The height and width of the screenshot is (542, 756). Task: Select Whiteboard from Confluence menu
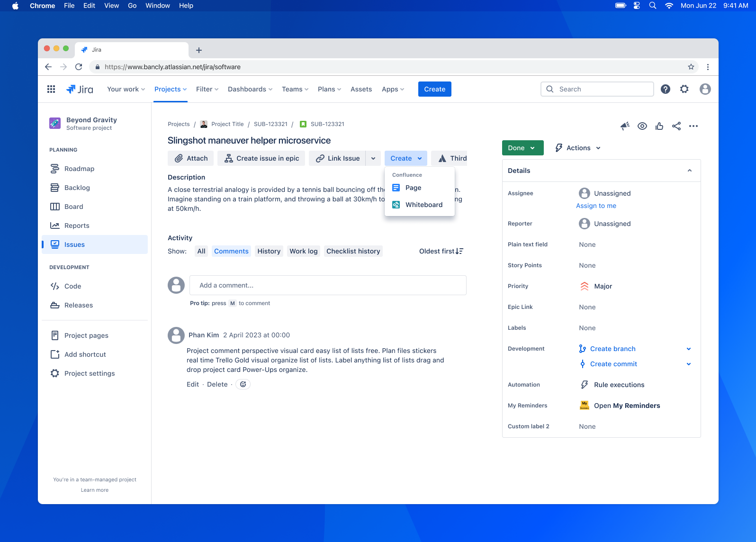tap(420, 205)
